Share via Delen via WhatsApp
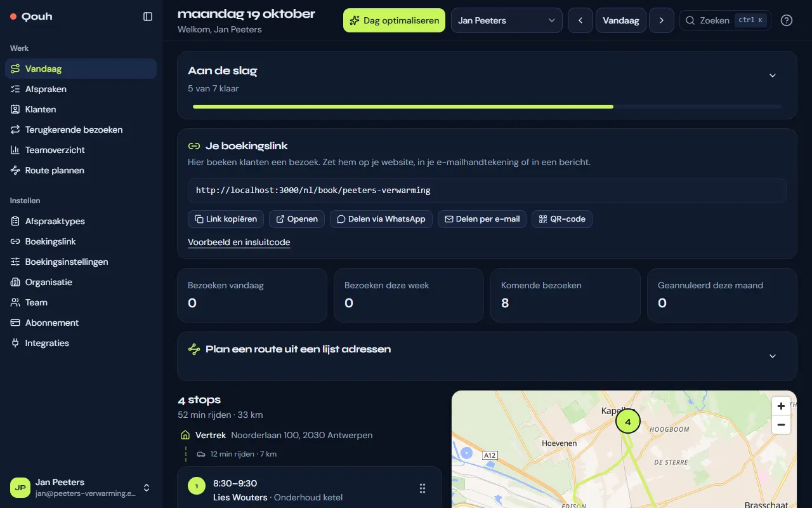Image resolution: width=812 pixels, height=508 pixels. pyautogui.click(x=381, y=219)
